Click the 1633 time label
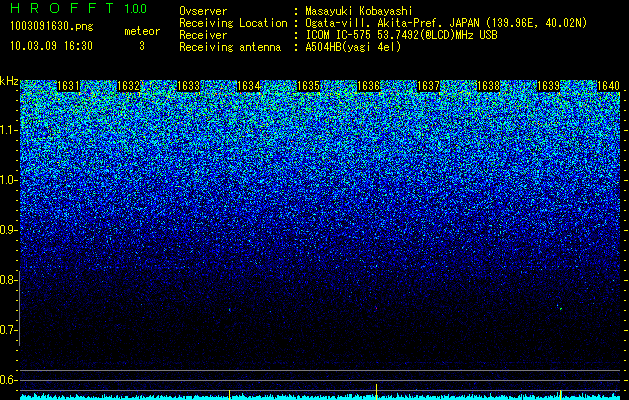The width and height of the screenshot is (629, 400). [x=189, y=86]
